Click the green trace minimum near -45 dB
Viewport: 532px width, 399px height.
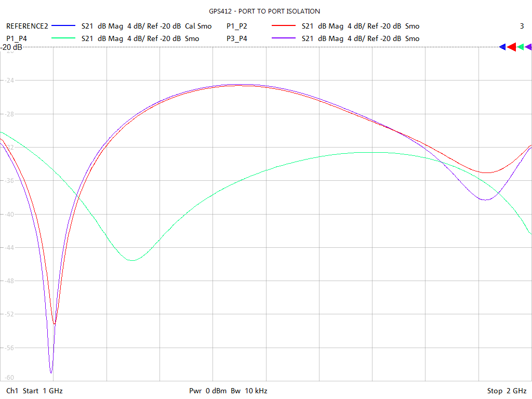point(132,260)
